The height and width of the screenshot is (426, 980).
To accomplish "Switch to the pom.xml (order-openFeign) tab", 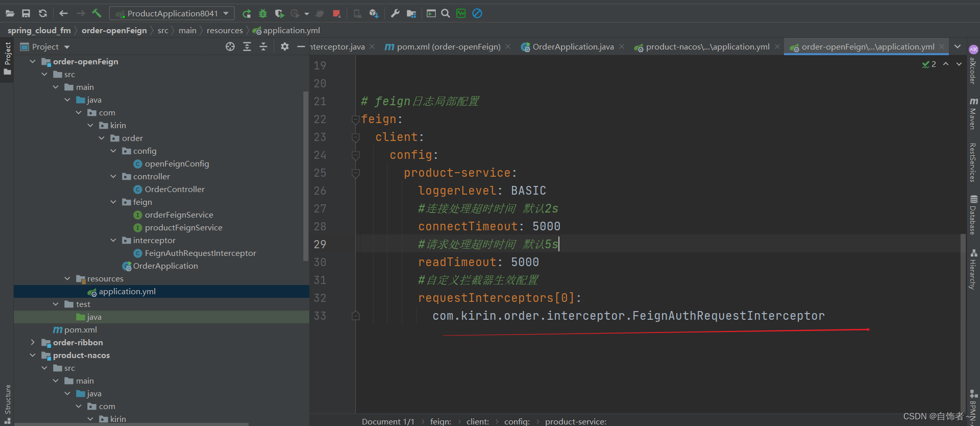I will pyautogui.click(x=443, y=46).
